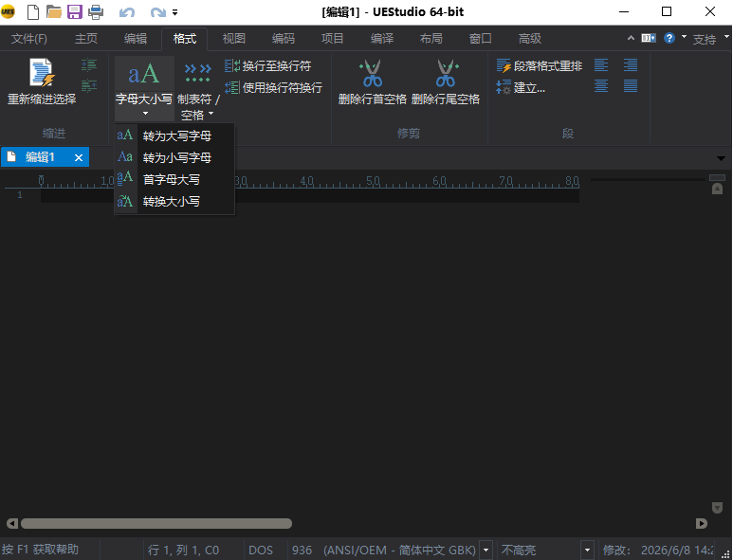Choose 转换大小写 from the menu
The width and height of the screenshot is (733, 560).
174,201
